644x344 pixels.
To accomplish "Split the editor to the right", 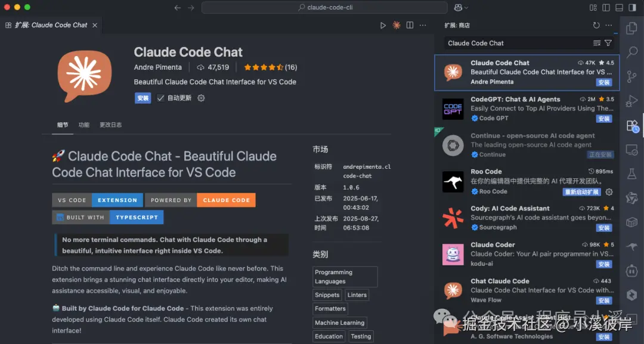I will tap(410, 26).
